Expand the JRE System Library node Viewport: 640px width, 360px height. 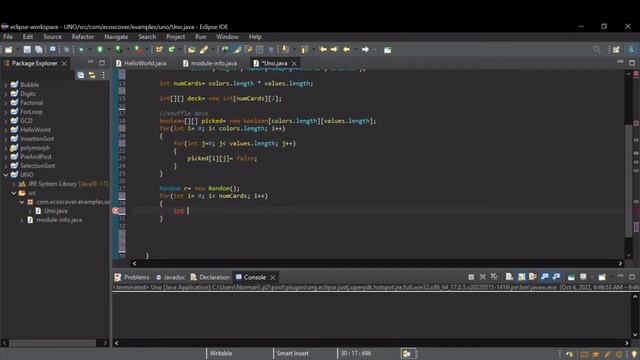coord(13,184)
